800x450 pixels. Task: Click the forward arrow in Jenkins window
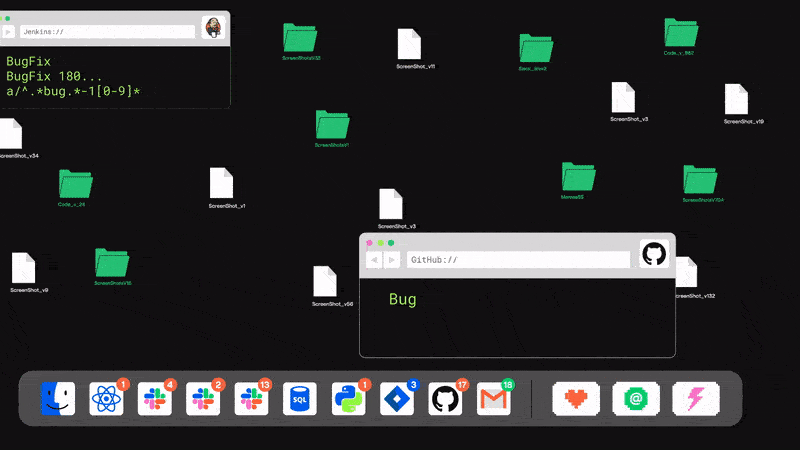8,32
